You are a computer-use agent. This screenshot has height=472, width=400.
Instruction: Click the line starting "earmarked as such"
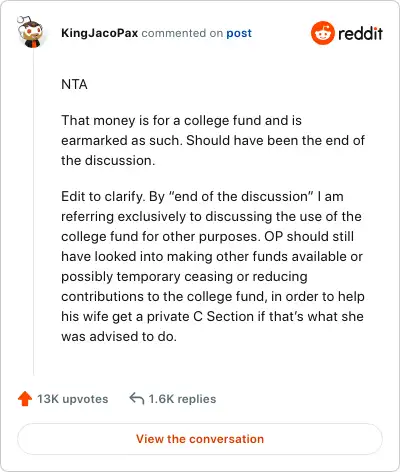click(x=213, y=141)
